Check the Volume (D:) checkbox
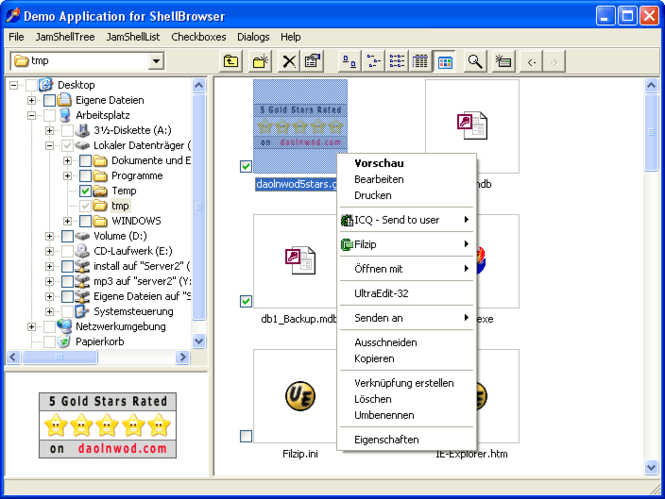This screenshot has width=665, height=499. [x=67, y=236]
